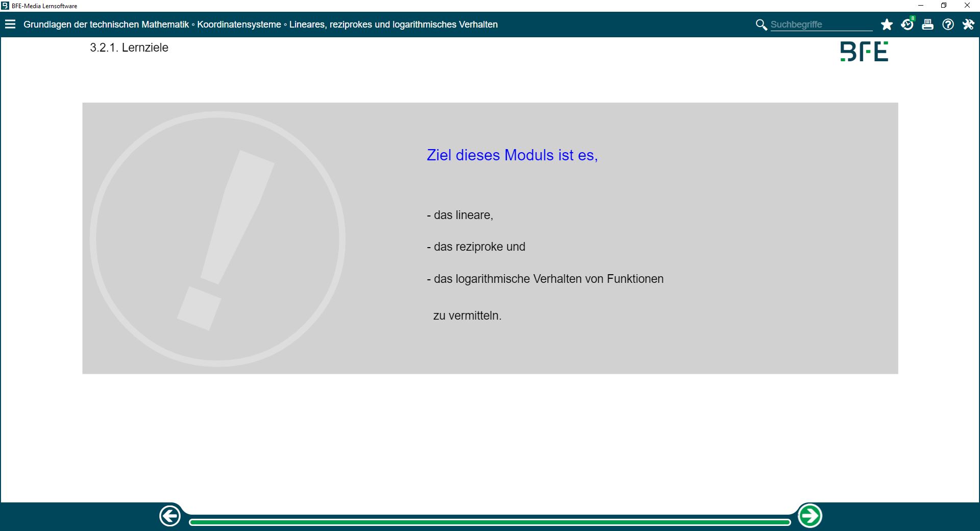The image size is (980, 531).
Task: Minimize the BFE-Media Lernsoftware window
Action: coord(921,6)
